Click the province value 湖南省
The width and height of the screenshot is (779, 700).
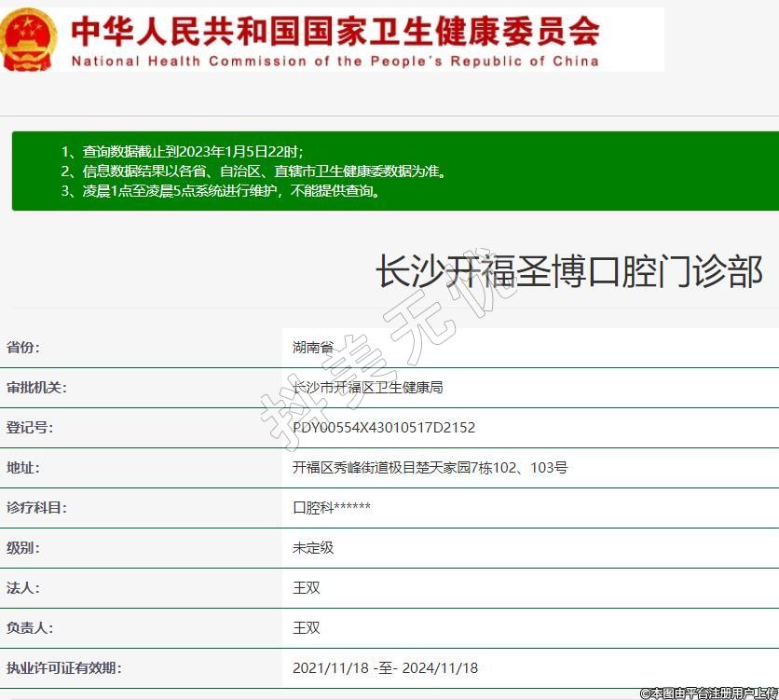313,348
